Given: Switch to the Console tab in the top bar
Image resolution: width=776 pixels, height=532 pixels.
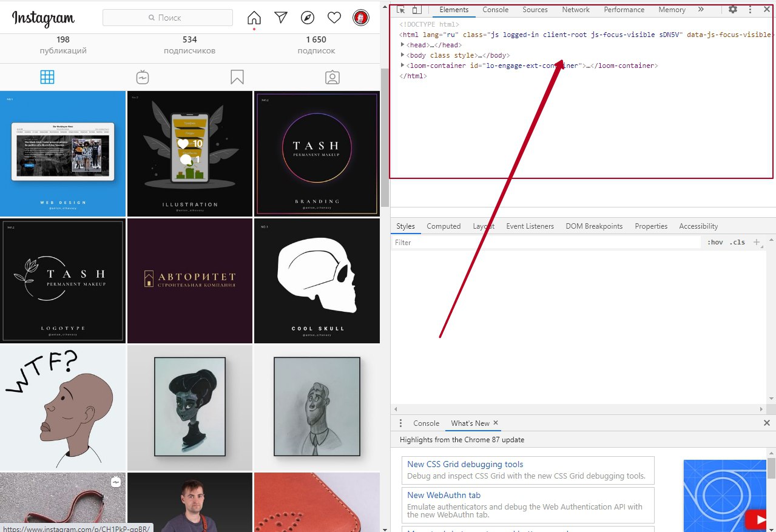Looking at the screenshot, I should coord(496,10).
